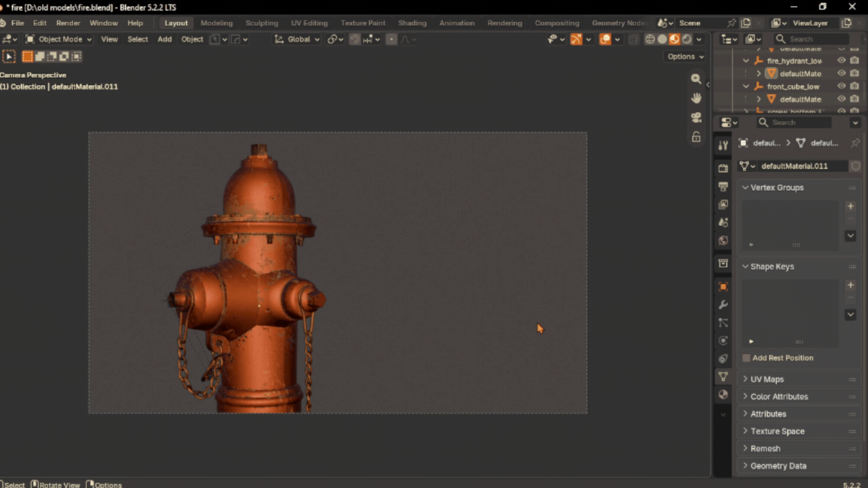This screenshot has width=868, height=488.
Task: Switch to Solid viewport shading
Action: (662, 39)
